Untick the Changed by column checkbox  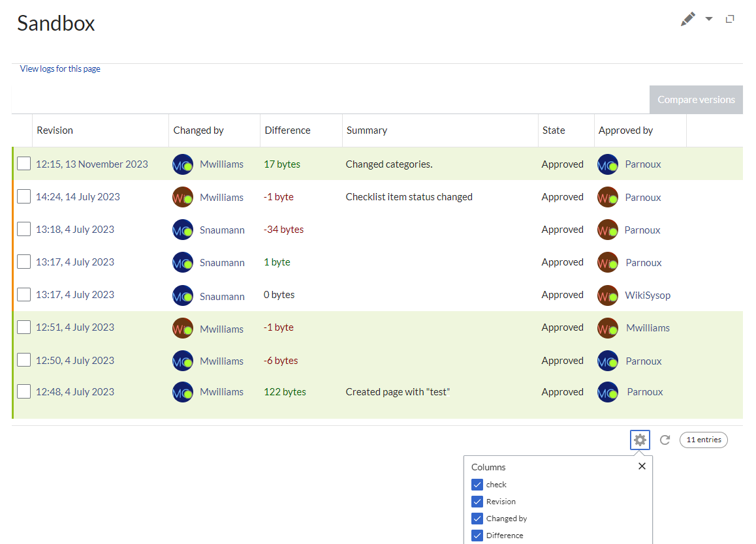pyautogui.click(x=477, y=519)
